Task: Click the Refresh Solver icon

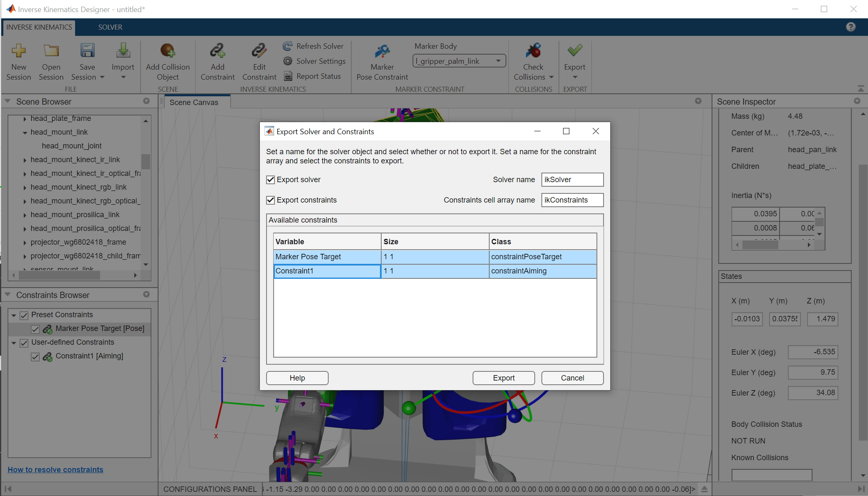Action: pos(288,46)
